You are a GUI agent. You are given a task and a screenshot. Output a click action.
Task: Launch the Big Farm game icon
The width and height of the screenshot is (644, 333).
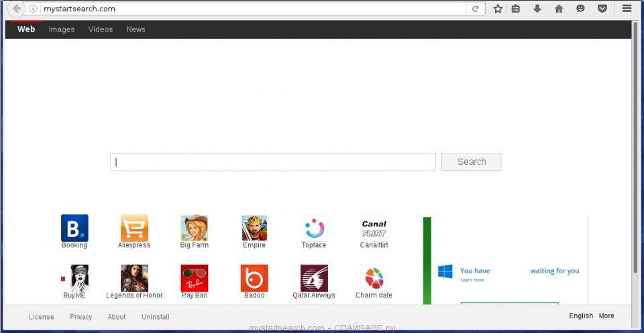point(195,228)
